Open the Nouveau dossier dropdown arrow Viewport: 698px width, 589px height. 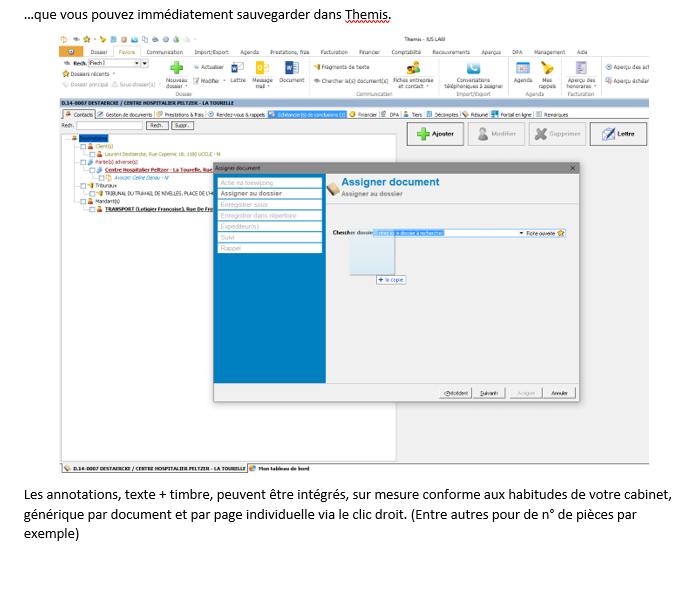click(x=186, y=86)
